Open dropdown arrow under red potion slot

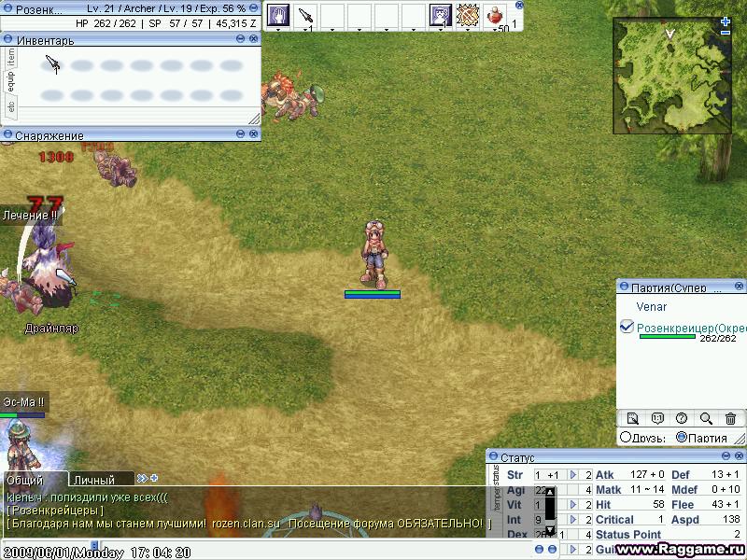pyautogui.click(x=495, y=30)
